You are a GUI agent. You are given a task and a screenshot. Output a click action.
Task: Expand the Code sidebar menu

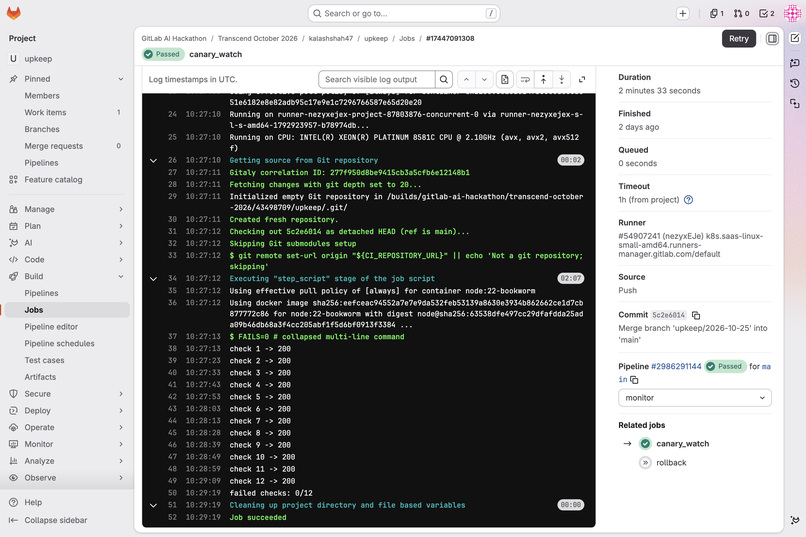(x=67, y=260)
